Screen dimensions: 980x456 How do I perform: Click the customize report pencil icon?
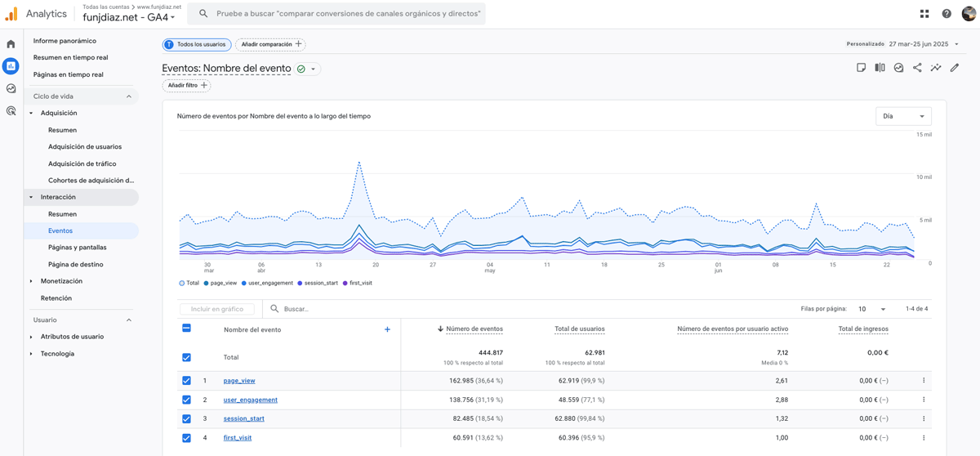[955, 68]
